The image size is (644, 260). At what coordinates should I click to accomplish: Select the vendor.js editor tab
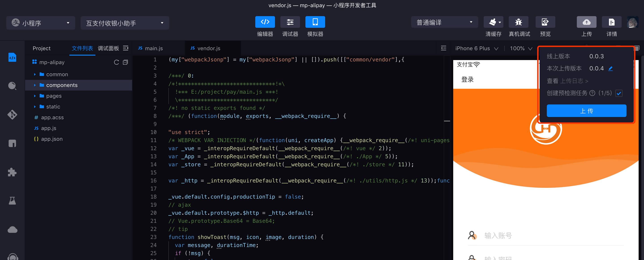click(x=213, y=48)
